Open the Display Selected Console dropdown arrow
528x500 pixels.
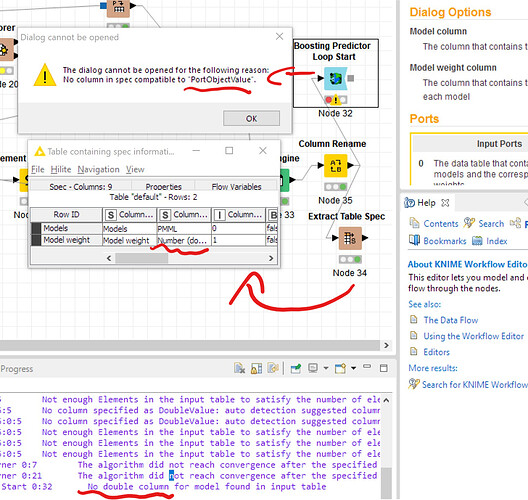click(326, 368)
